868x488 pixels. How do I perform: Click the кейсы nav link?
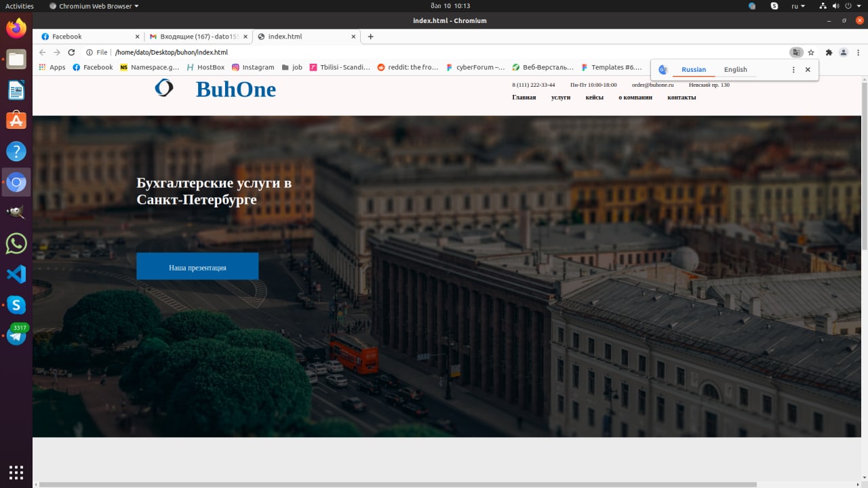click(594, 98)
